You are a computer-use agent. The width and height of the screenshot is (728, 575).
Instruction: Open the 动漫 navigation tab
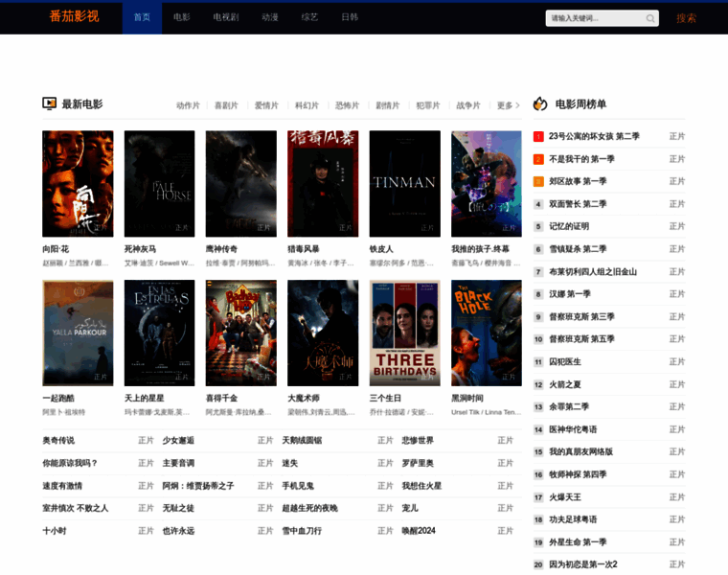point(270,17)
